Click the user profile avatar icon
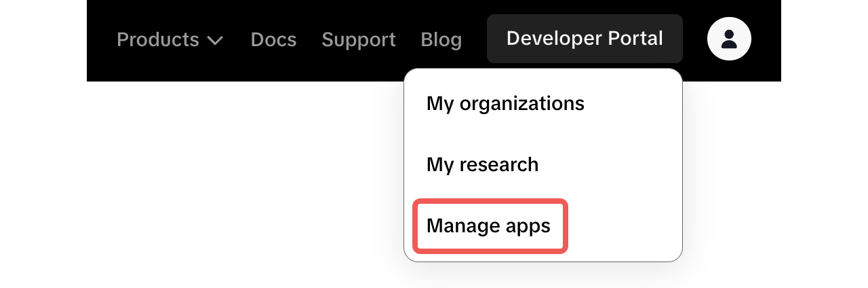 [729, 39]
